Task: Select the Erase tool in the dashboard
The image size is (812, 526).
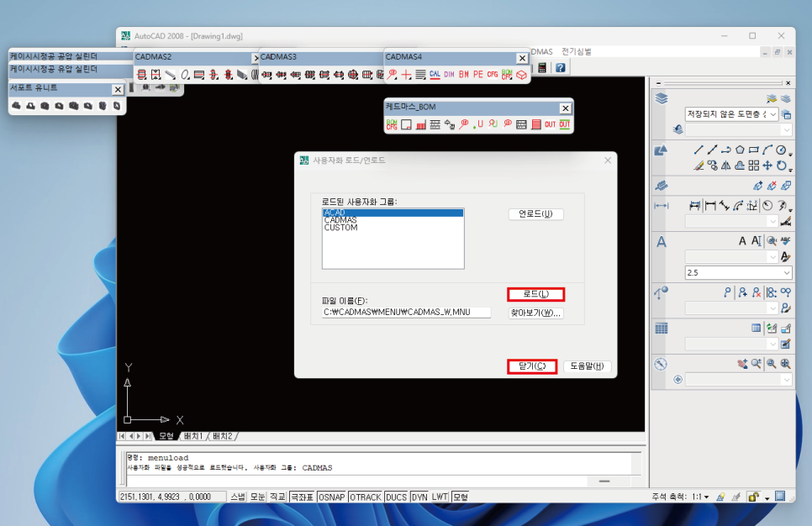Action: coord(699,166)
